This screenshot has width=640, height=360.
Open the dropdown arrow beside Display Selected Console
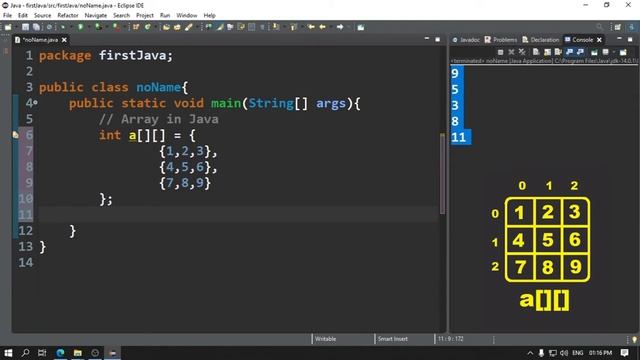(614, 52)
